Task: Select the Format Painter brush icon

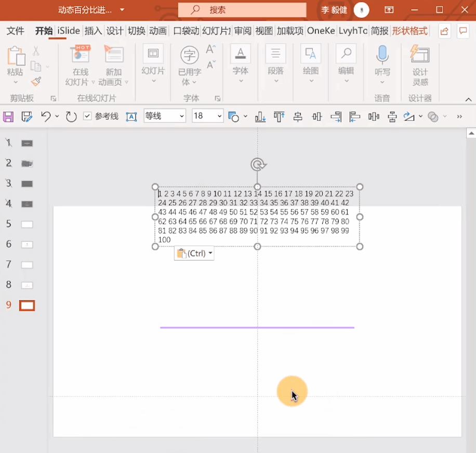Action: pos(36,82)
